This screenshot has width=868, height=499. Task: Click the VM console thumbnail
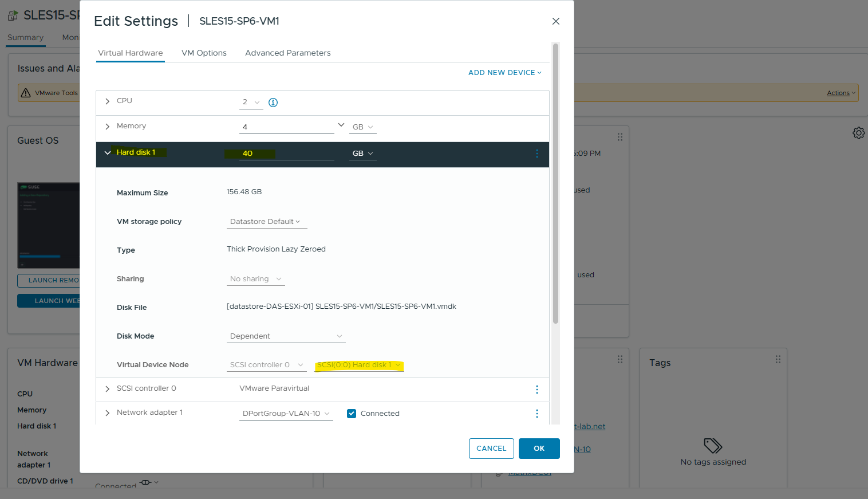tap(49, 225)
